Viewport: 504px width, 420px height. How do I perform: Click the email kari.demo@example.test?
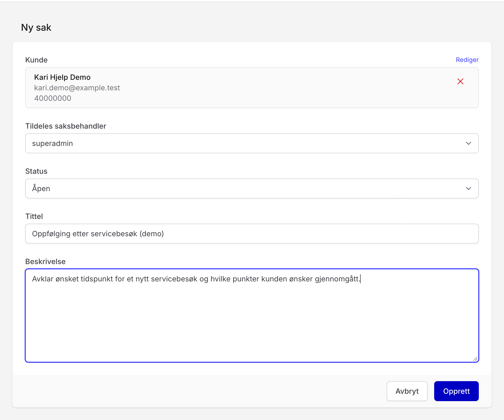(x=77, y=88)
